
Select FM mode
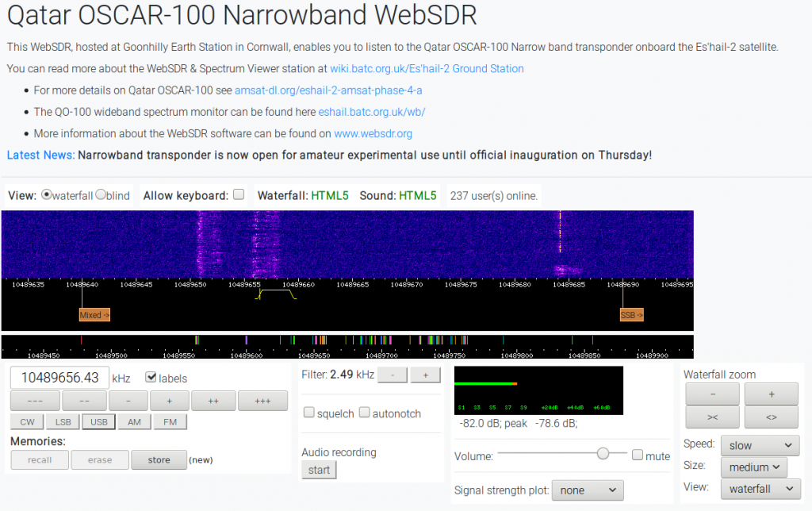coord(170,422)
